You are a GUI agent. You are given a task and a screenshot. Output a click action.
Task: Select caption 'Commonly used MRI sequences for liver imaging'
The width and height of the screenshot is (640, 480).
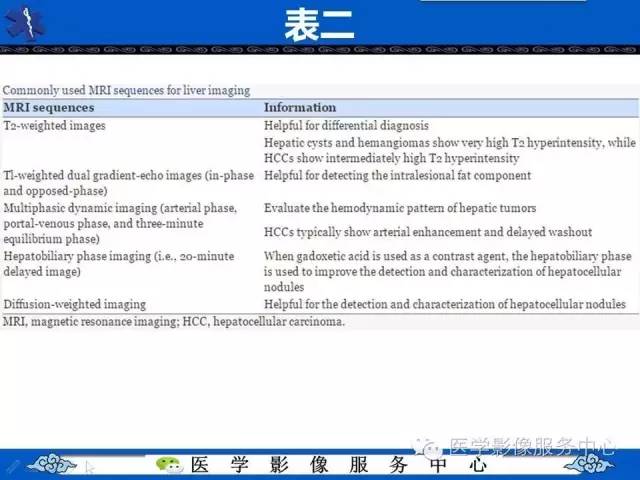coord(126,90)
